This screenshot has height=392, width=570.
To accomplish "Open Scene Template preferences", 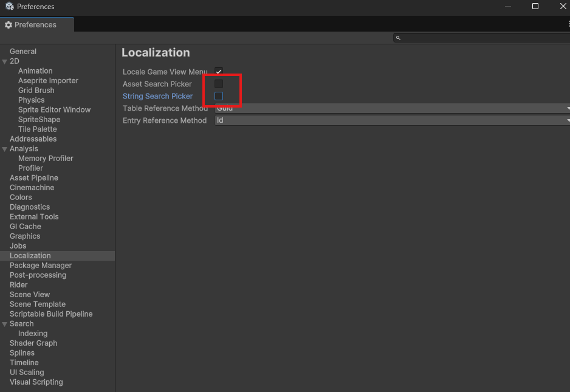I will [38, 304].
